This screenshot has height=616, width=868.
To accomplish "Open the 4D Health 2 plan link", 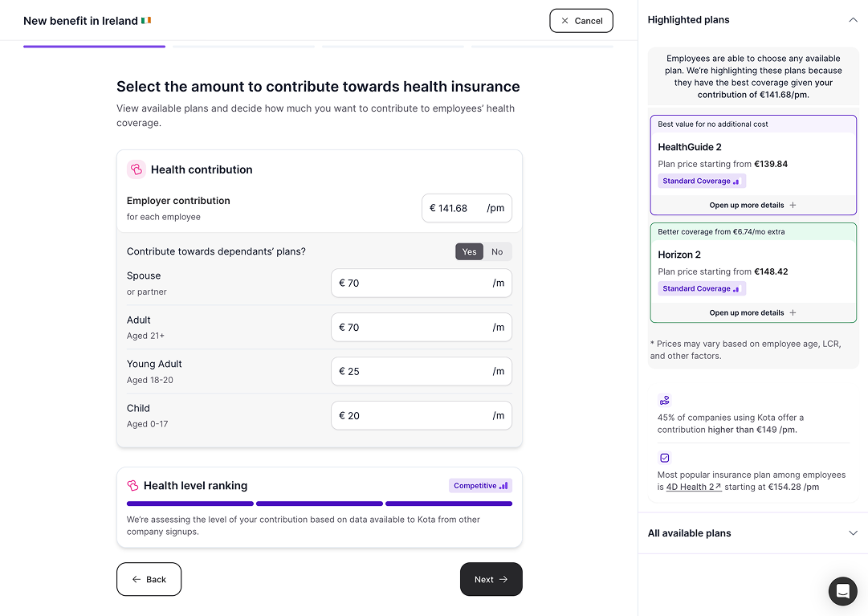I will [694, 487].
